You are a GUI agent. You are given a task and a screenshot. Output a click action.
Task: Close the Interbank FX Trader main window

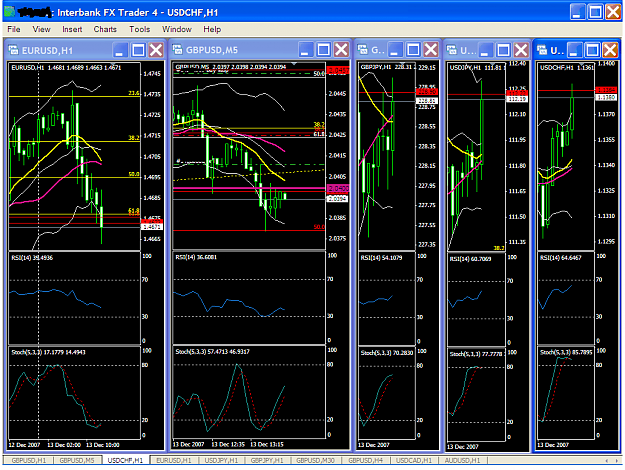[613, 12]
